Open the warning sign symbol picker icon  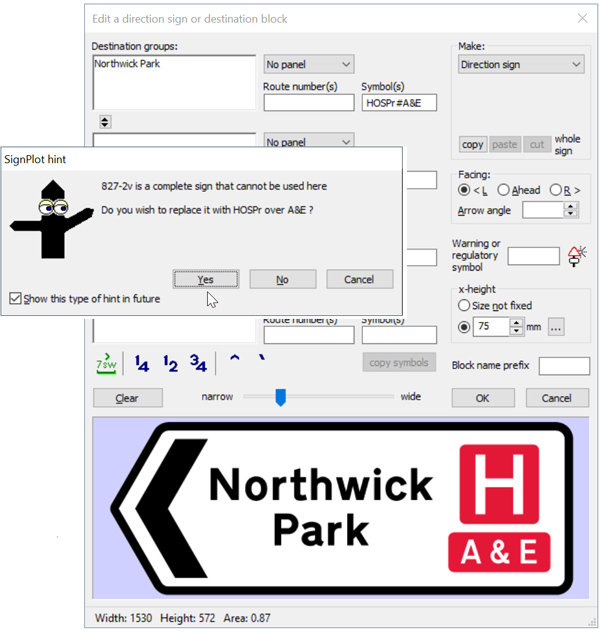(577, 256)
